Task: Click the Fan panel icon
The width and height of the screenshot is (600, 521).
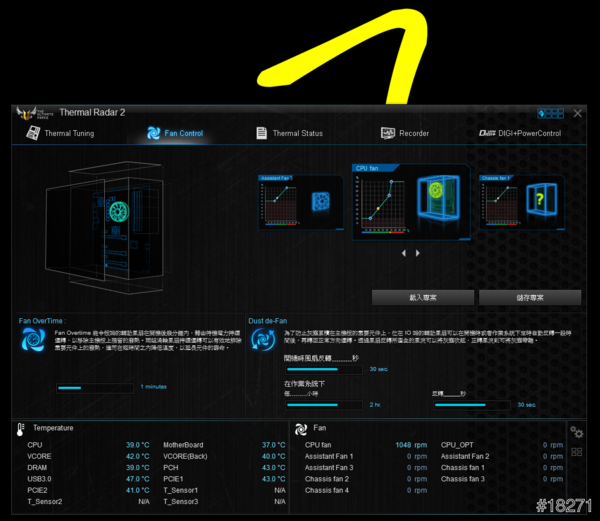Action: (x=301, y=430)
